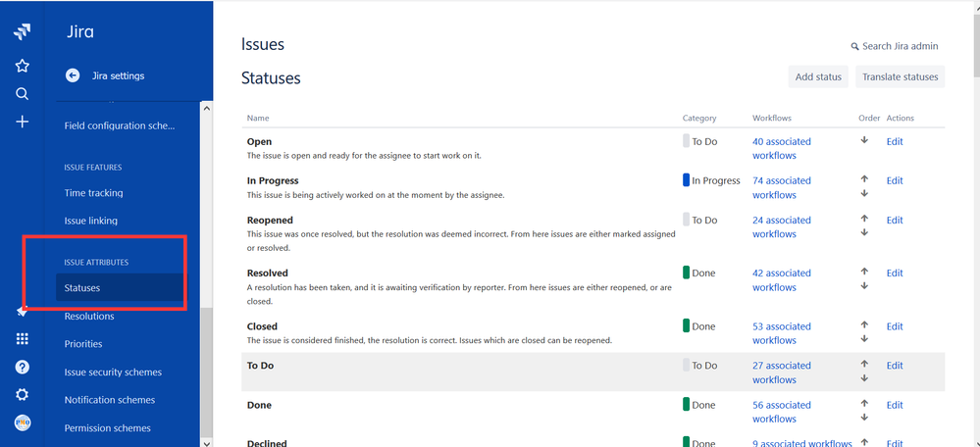Open the settings gear icon
Screen dimensions: 980x447
tap(22, 395)
